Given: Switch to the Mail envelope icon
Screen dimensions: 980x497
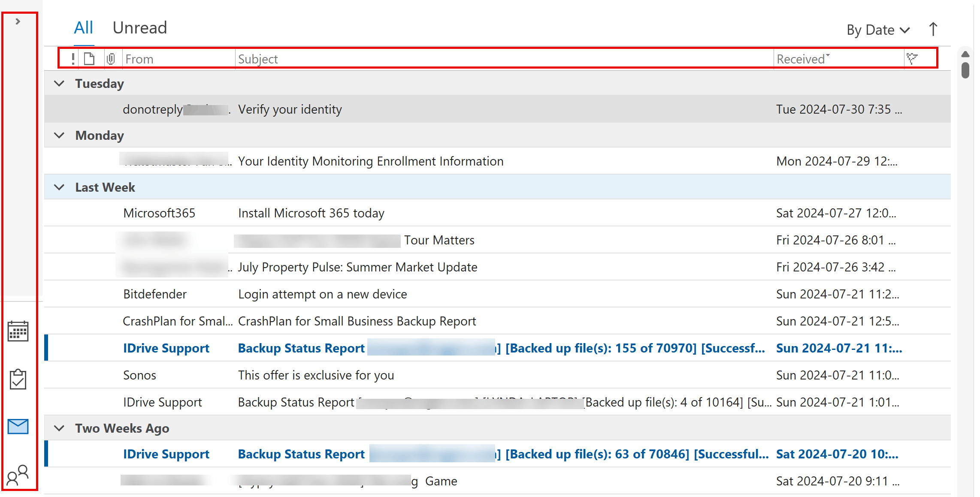Looking at the screenshot, I should click(18, 427).
